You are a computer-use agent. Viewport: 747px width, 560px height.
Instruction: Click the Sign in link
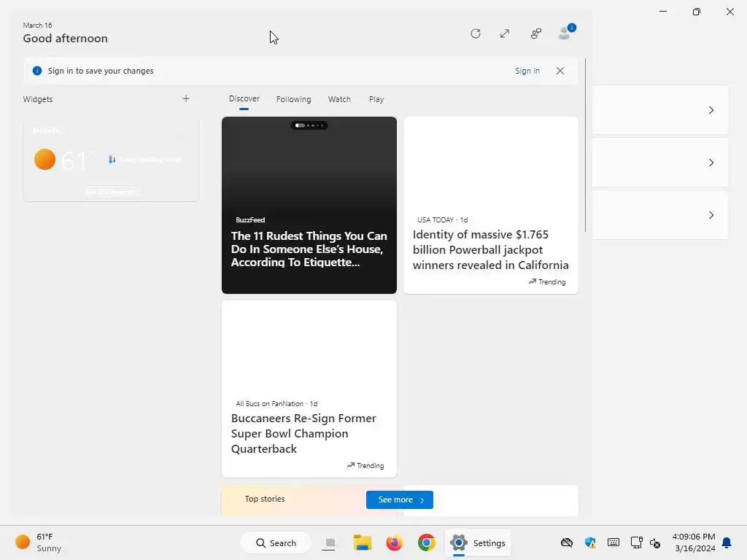click(527, 71)
